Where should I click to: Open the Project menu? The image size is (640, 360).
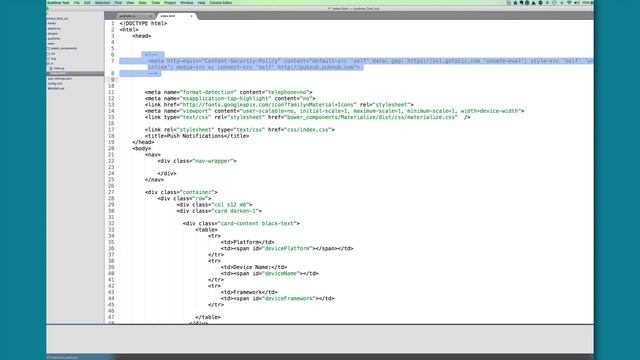pos(170,3)
